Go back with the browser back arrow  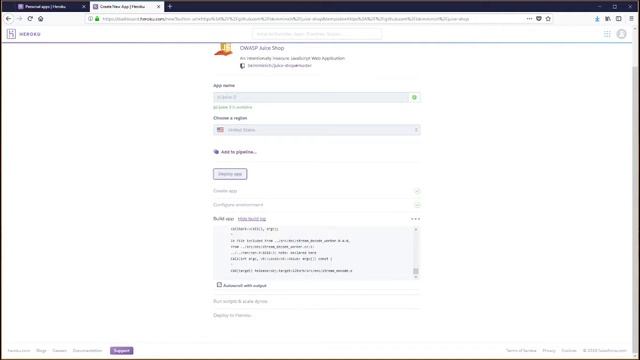(x=9, y=19)
